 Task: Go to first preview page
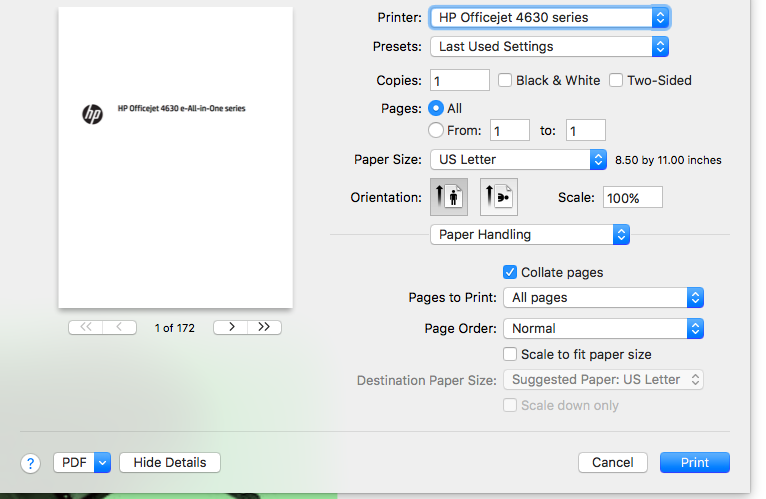(85, 327)
